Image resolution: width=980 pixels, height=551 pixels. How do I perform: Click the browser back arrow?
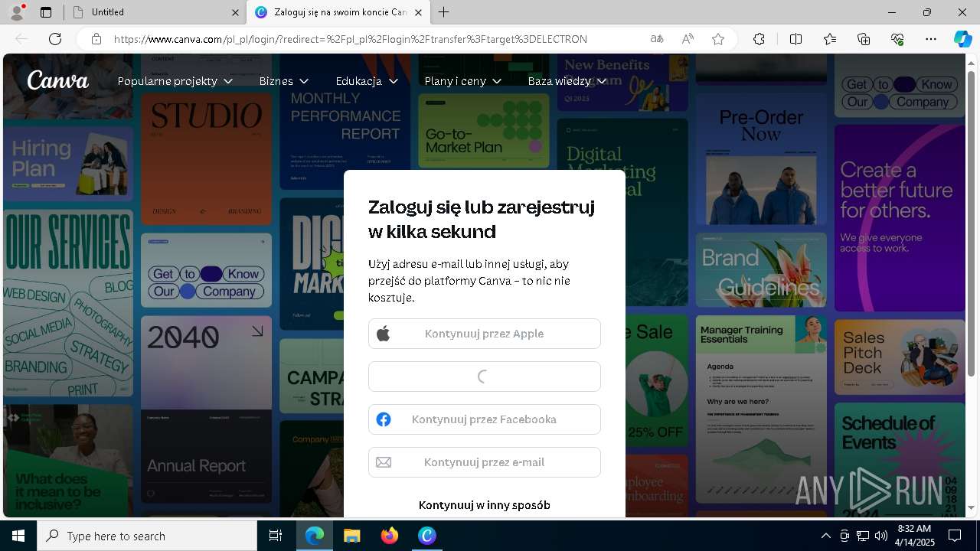21,39
